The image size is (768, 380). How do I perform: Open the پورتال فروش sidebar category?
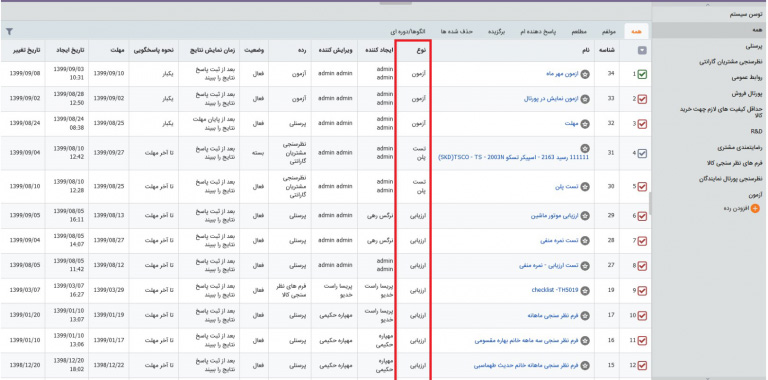point(748,93)
